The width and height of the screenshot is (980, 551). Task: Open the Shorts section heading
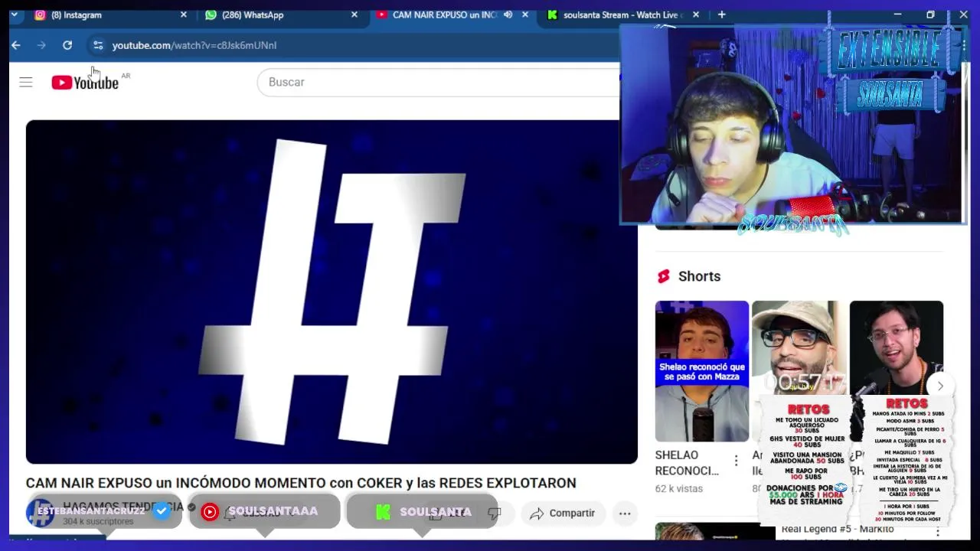(x=699, y=276)
